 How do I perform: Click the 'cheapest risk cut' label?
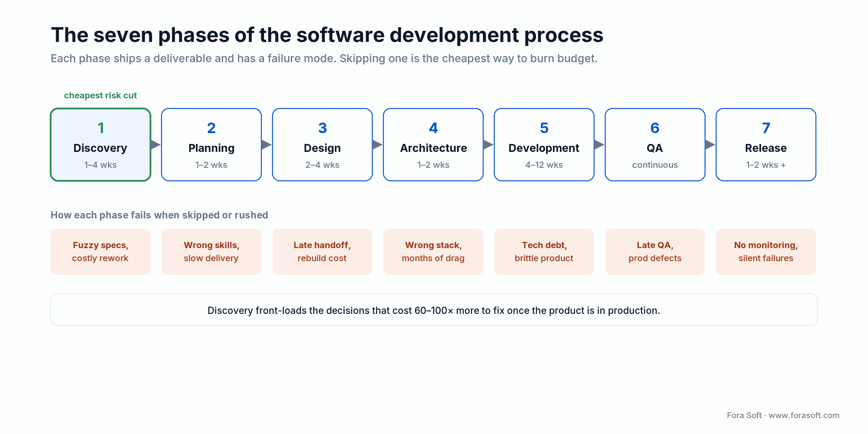pyautogui.click(x=101, y=95)
